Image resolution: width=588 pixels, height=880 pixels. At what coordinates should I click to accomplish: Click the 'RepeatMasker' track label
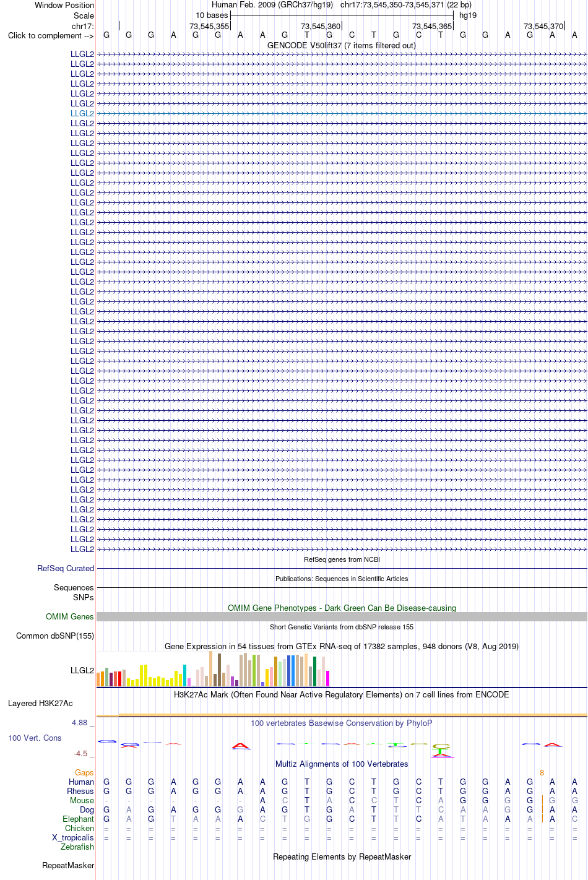[x=68, y=865]
